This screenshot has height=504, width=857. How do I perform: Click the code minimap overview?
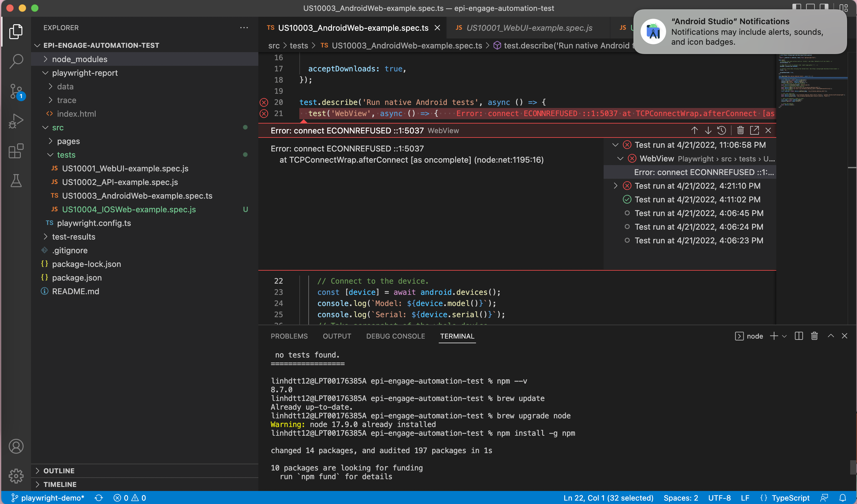point(813,82)
